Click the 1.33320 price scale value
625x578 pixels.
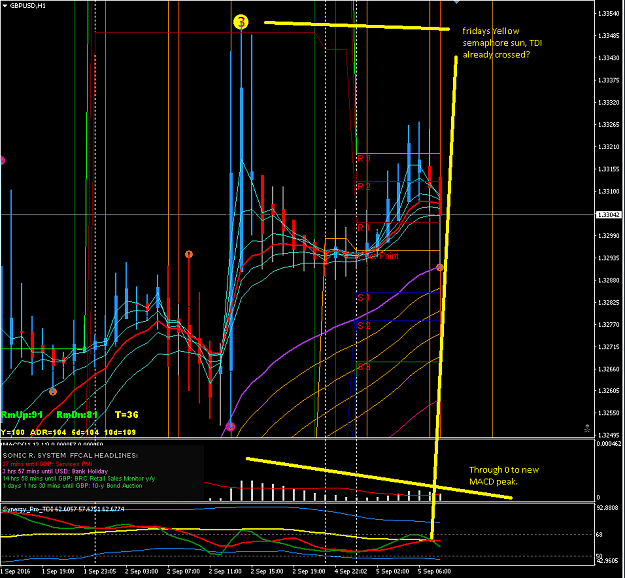[x=609, y=103]
